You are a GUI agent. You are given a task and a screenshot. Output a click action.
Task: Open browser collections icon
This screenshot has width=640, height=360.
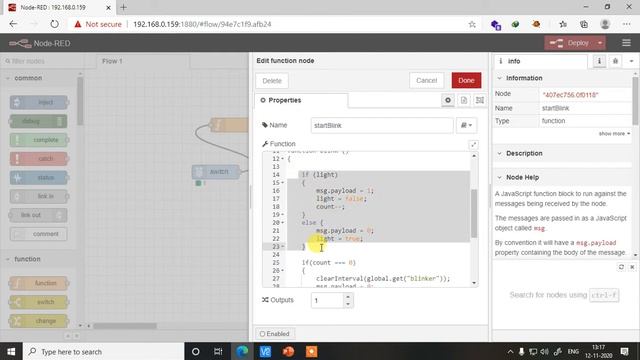(x=584, y=24)
